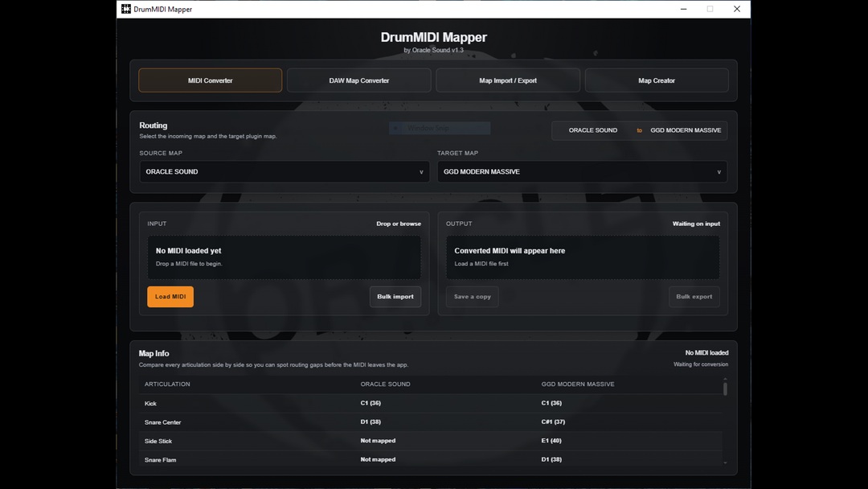The height and width of the screenshot is (489, 868).
Task: Click the Save a copy button
Action: [x=473, y=297]
